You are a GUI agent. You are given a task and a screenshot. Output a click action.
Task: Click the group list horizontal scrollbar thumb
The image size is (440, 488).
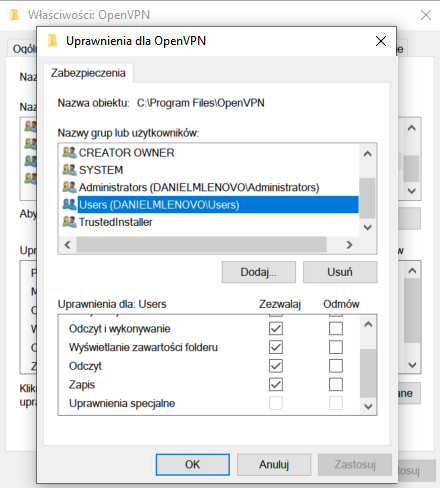pos(201,245)
